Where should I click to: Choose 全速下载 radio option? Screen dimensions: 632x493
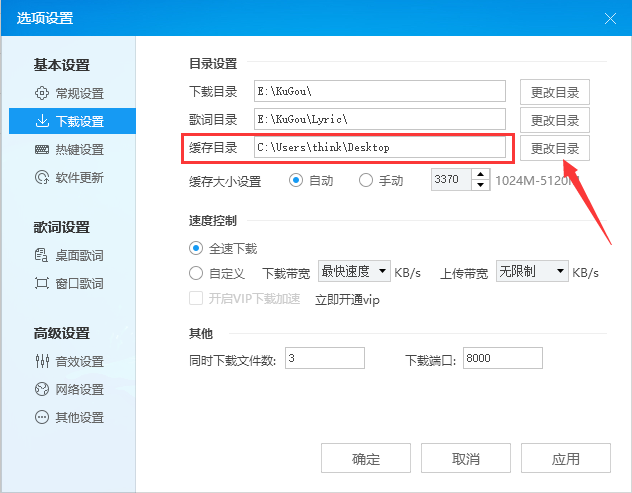pyautogui.click(x=196, y=248)
